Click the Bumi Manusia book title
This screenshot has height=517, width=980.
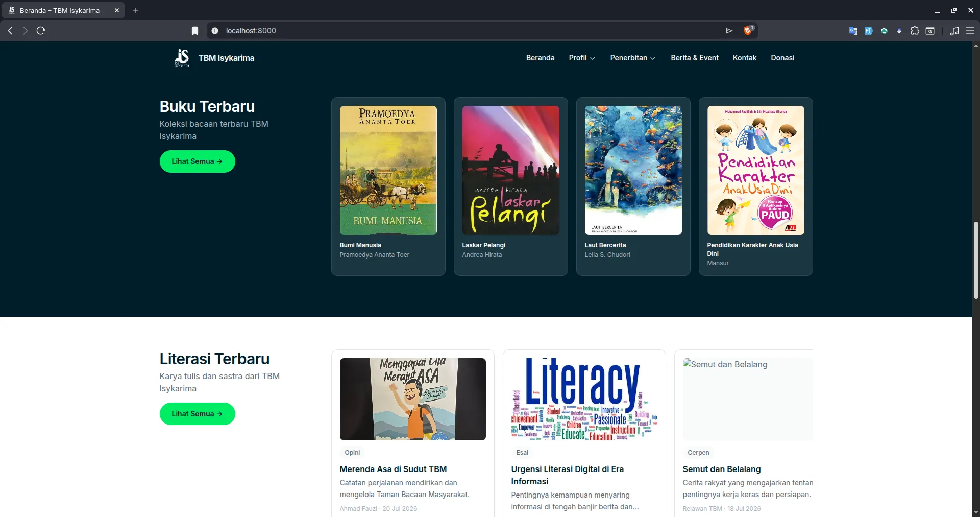[x=360, y=245]
